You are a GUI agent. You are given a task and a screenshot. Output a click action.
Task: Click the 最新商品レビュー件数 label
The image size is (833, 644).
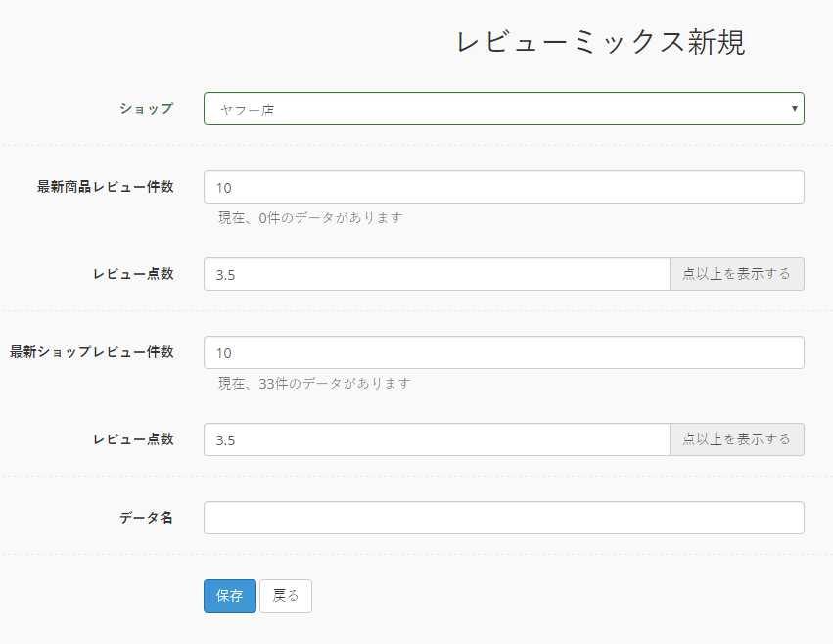[x=105, y=187]
